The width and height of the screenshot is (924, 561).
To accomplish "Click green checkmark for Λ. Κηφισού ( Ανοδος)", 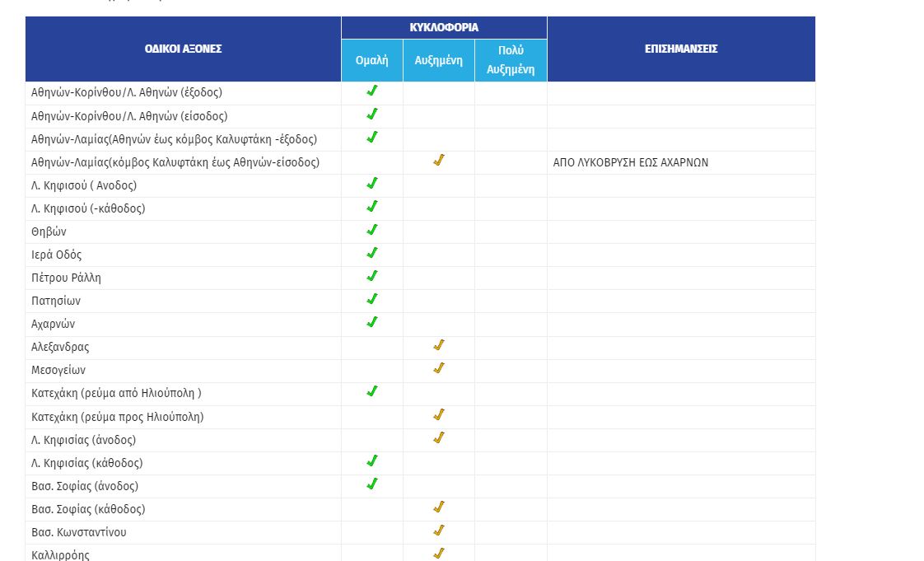I will click(x=372, y=183).
